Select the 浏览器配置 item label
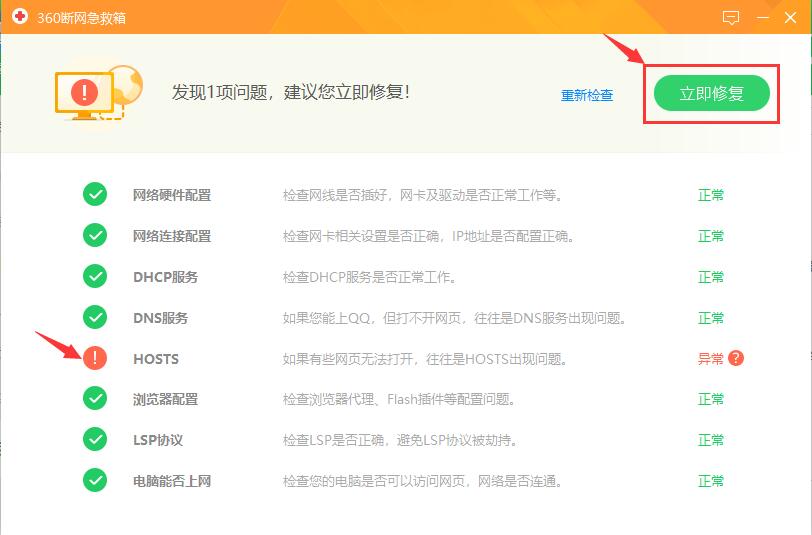Viewport: 812px width, 535px height. pos(166,399)
